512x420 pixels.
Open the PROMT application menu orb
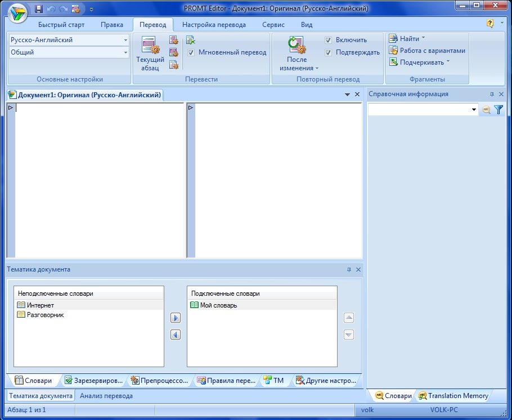17,13
